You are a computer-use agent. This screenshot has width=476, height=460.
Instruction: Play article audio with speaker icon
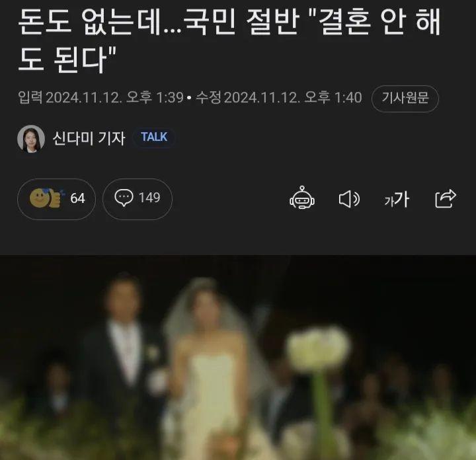(x=349, y=199)
